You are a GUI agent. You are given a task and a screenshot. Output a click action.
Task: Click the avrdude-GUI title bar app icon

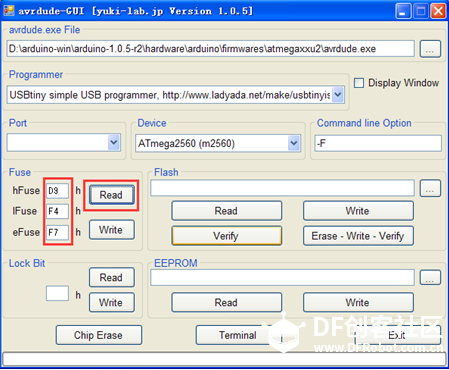(8, 11)
